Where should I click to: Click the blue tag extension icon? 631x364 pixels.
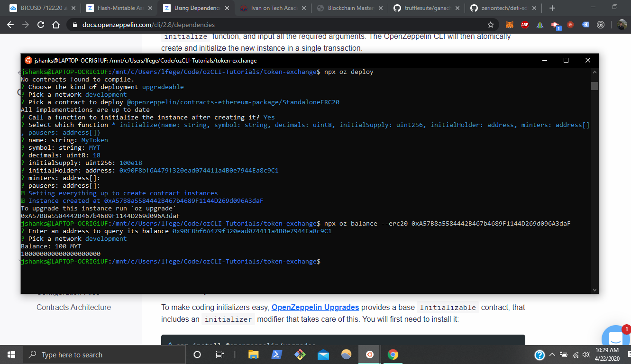coord(585,25)
